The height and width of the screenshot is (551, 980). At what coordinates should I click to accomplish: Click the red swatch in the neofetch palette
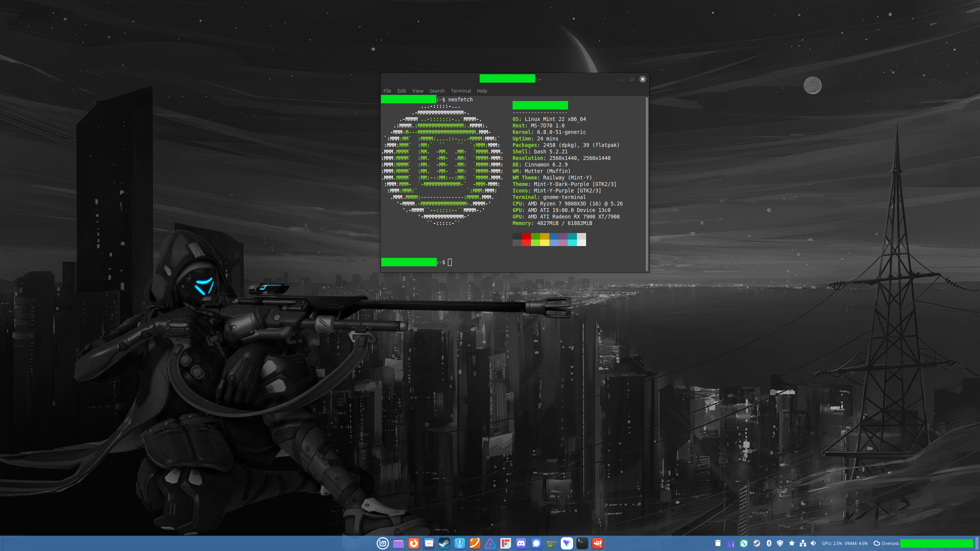(526, 236)
